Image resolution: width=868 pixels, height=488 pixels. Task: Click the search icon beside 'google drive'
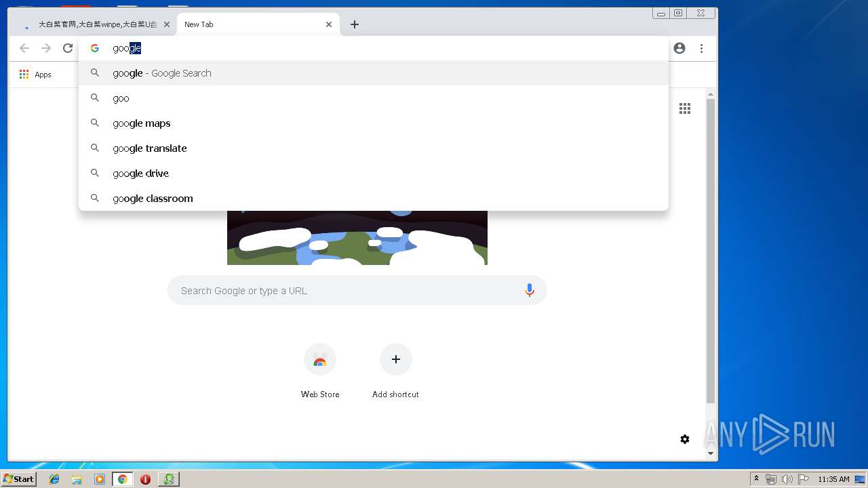pos(95,173)
